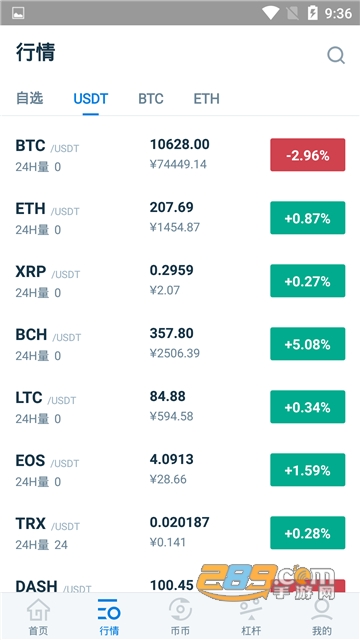Switch to the 自选 favorites tab
This screenshot has width=360, height=640.
click(29, 98)
